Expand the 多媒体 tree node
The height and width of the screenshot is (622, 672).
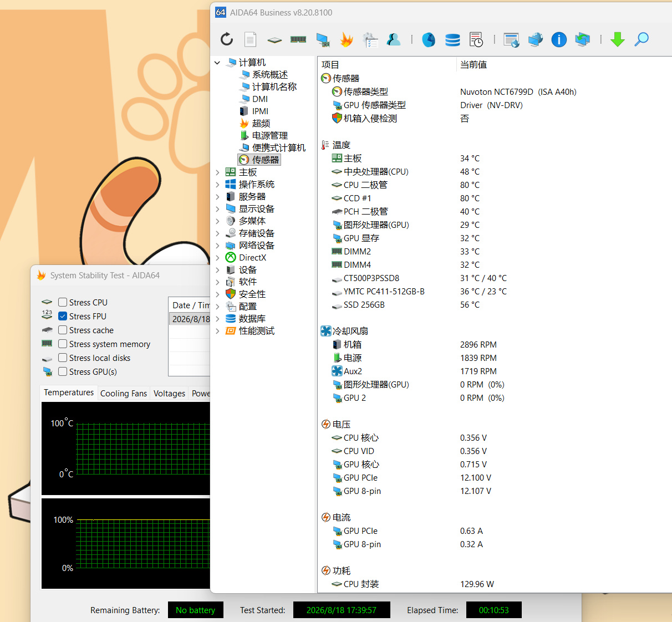point(217,221)
